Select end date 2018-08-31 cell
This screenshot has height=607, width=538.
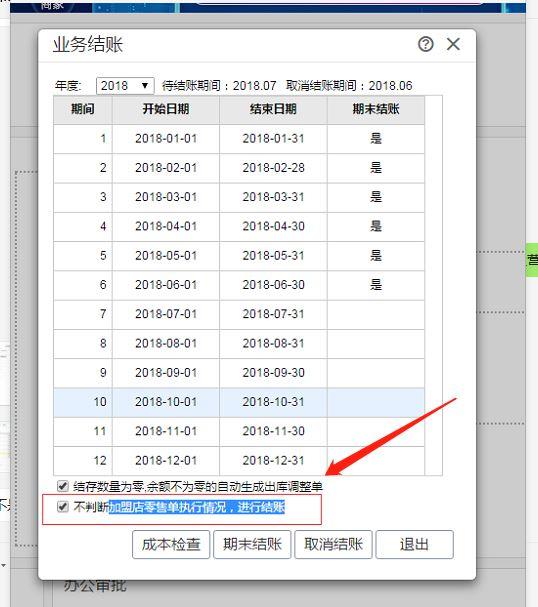tap(273, 343)
